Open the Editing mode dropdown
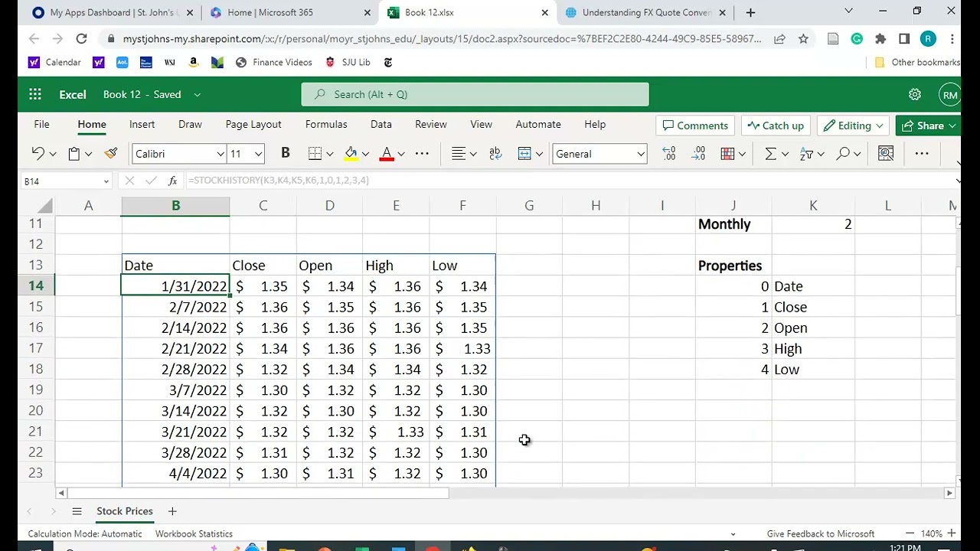This screenshot has height=551, width=980. point(851,126)
